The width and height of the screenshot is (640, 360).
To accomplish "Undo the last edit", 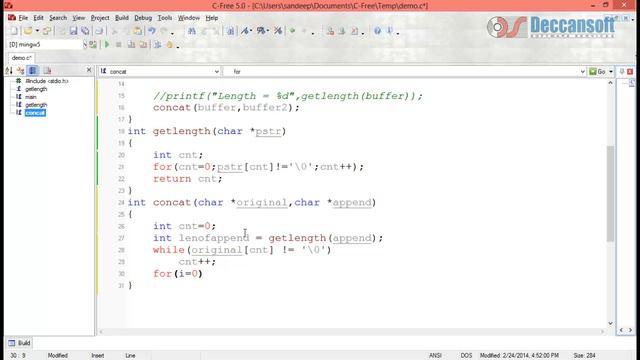I will pyautogui.click(x=151, y=31).
